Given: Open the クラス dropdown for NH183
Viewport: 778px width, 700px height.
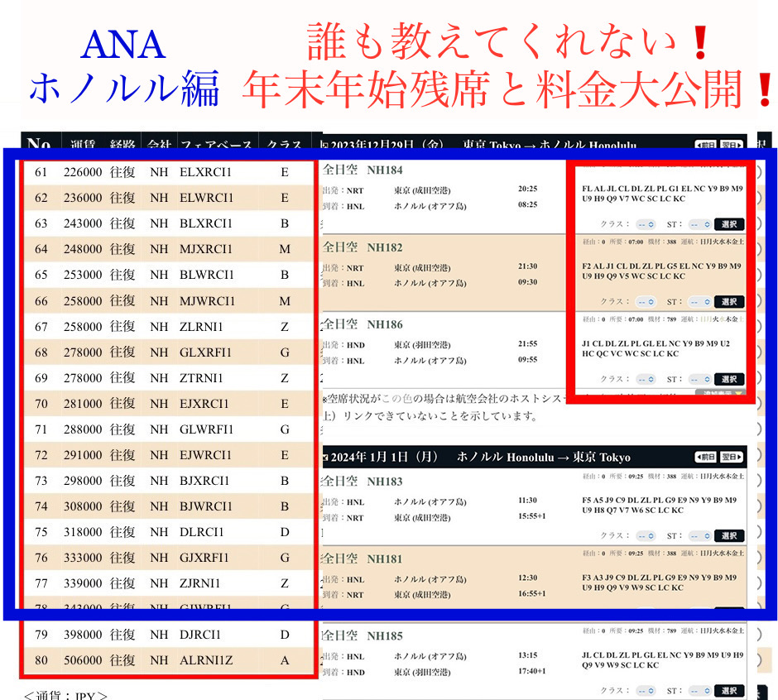Looking at the screenshot, I should point(646,536).
